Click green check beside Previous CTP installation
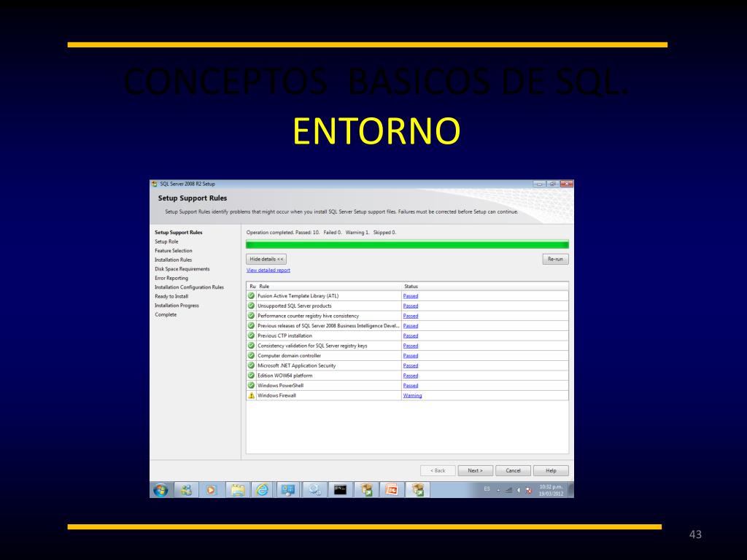The height and width of the screenshot is (560, 747). (x=251, y=335)
